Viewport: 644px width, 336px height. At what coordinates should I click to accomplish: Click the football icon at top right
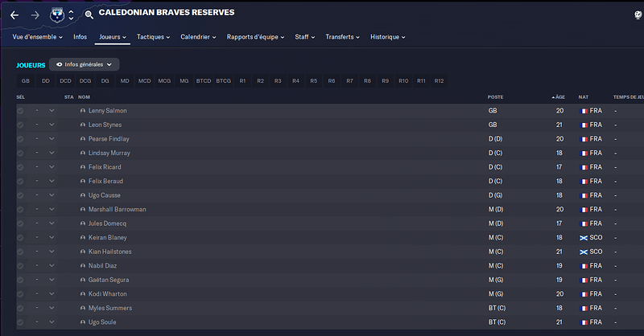pos(638,15)
